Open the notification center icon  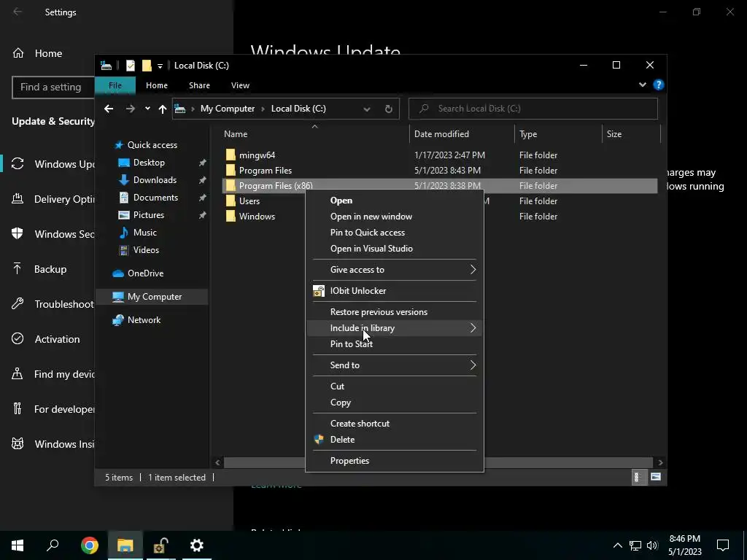723,545
